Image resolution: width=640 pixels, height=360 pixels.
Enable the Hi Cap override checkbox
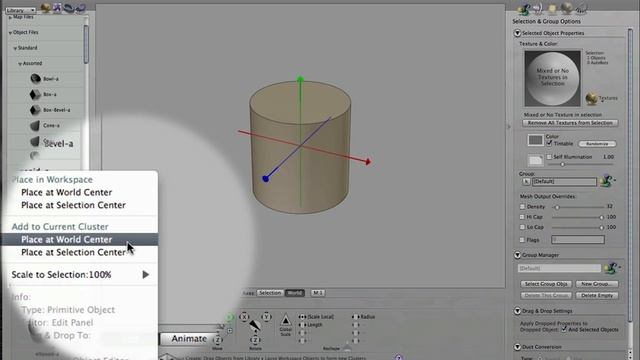click(x=522, y=217)
